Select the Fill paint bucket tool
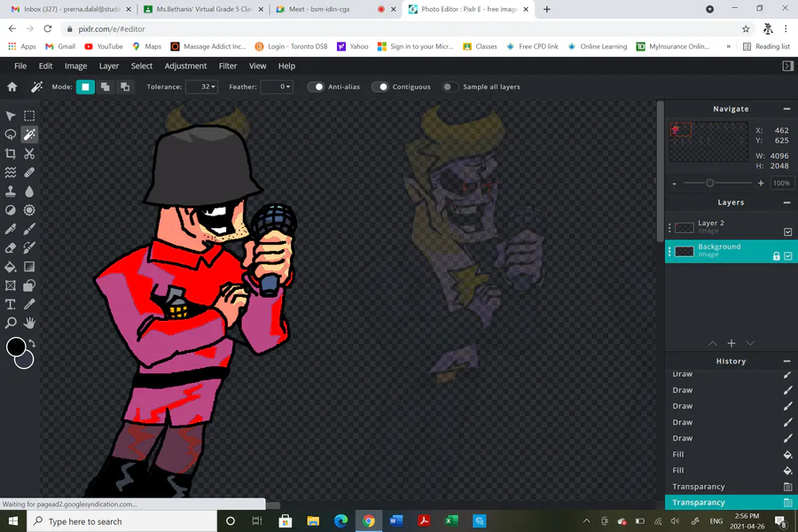The width and height of the screenshot is (798, 532). point(10,267)
